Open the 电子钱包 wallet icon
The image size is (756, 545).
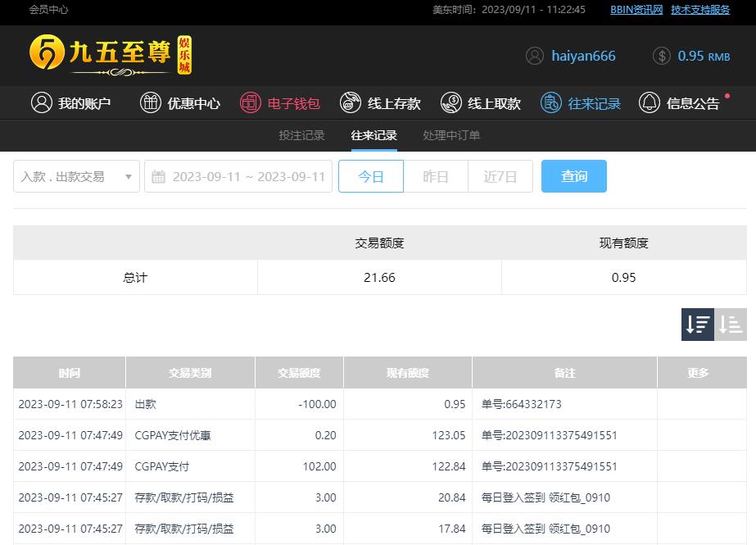point(251,103)
